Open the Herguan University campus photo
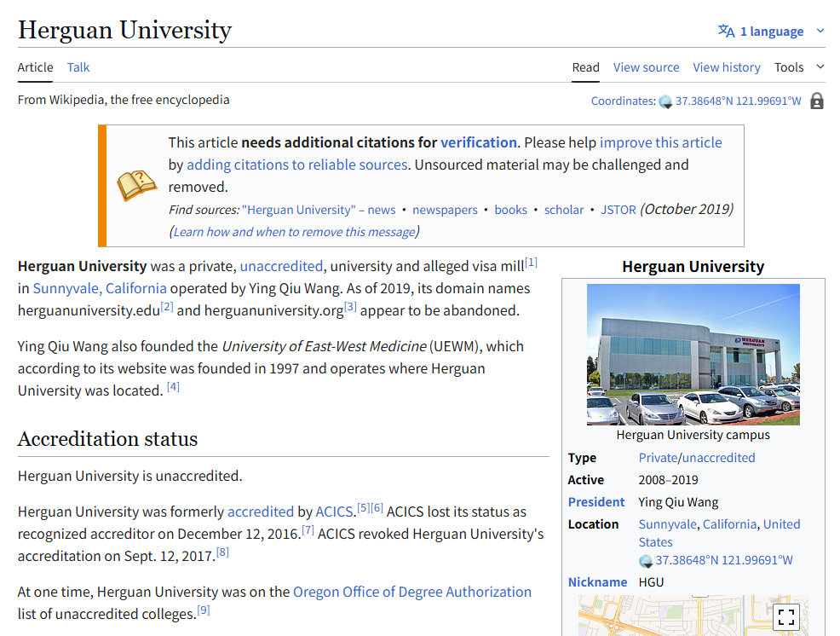Image resolution: width=840 pixels, height=636 pixels. click(x=693, y=355)
